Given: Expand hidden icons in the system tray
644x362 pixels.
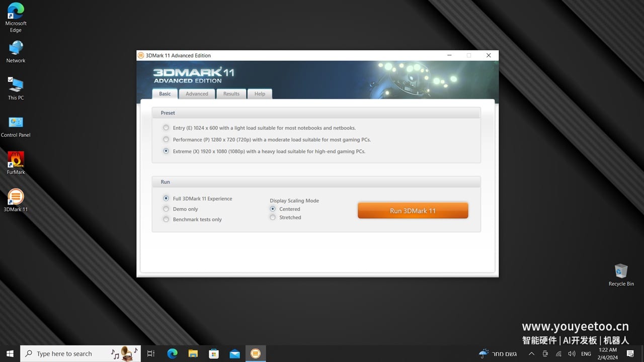Looking at the screenshot, I should point(531,353).
